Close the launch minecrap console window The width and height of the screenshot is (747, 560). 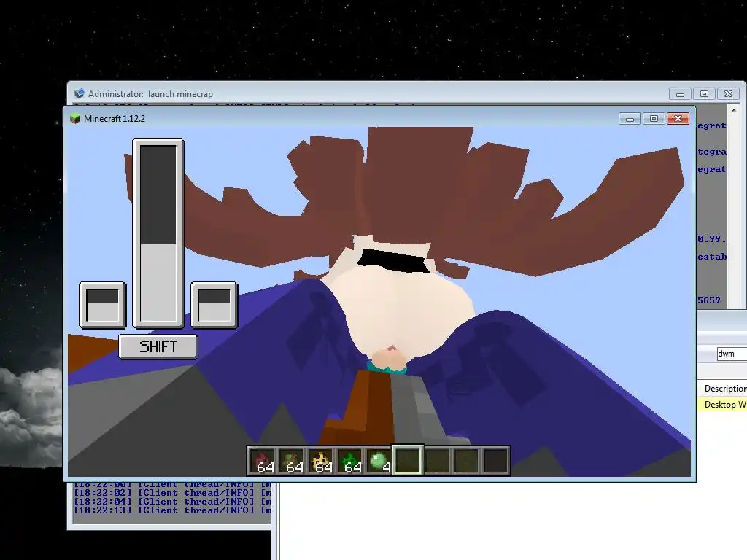[x=728, y=94]
